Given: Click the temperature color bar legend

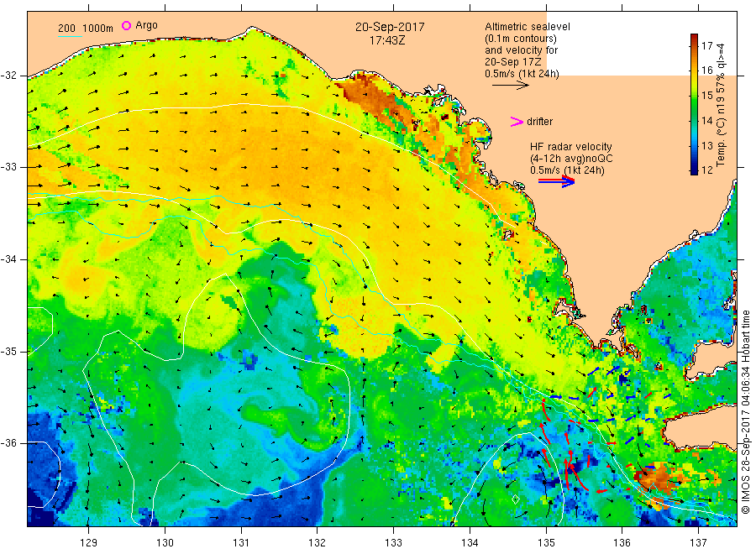Looking at the screenshot, I should point(694,104).
